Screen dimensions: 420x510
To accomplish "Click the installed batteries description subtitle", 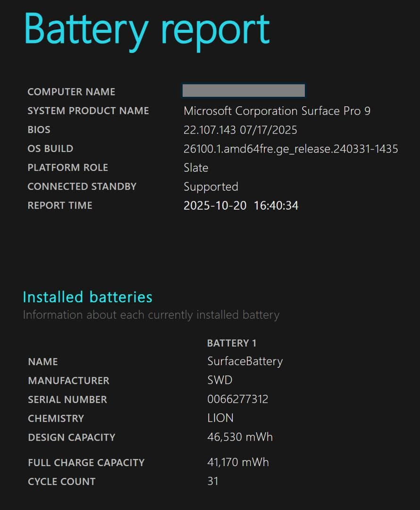I will (151, 315).
